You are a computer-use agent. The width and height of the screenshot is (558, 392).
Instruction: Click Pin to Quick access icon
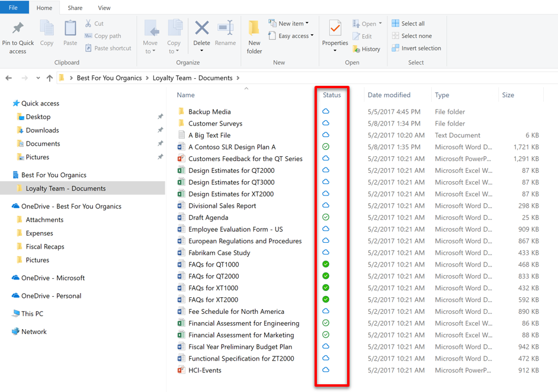point(18,28)
